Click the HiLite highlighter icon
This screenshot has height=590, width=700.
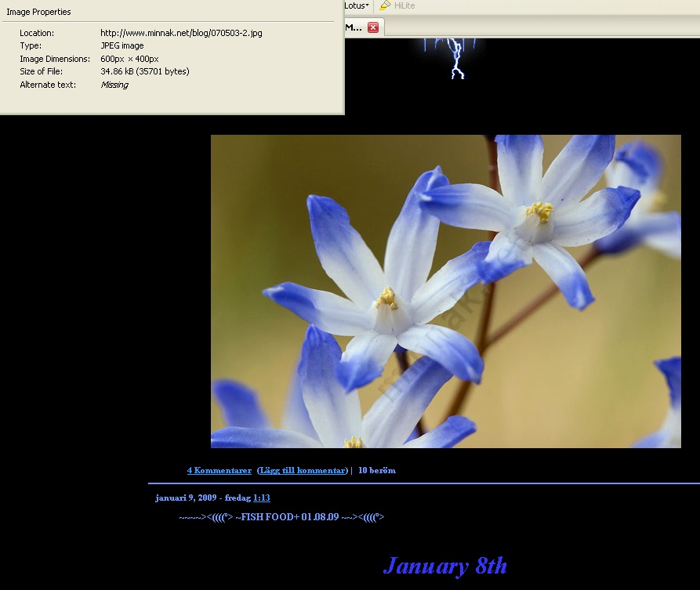(x=385, y=5)
